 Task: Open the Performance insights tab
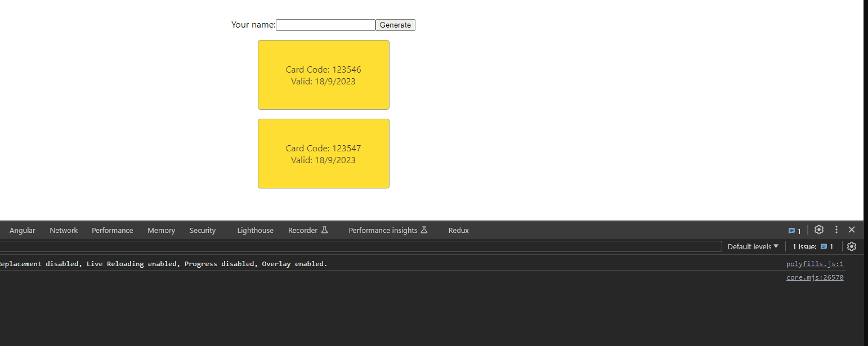pyautogui.click(x=388, y=230)
